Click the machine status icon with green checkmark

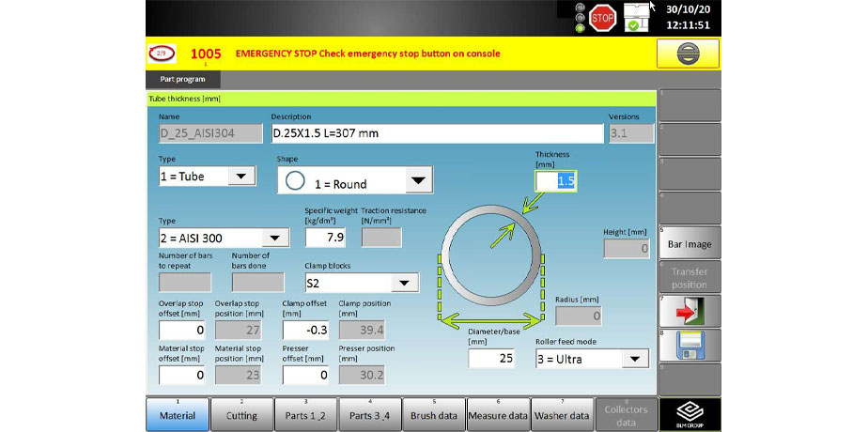(638, 16)
